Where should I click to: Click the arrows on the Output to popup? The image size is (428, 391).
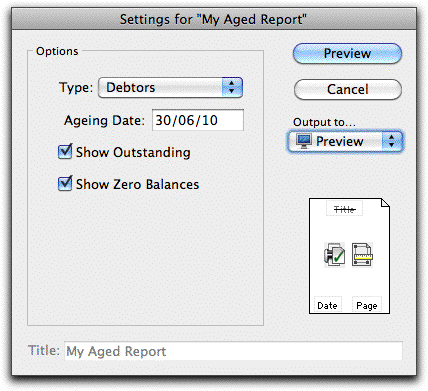pos(392,141)
